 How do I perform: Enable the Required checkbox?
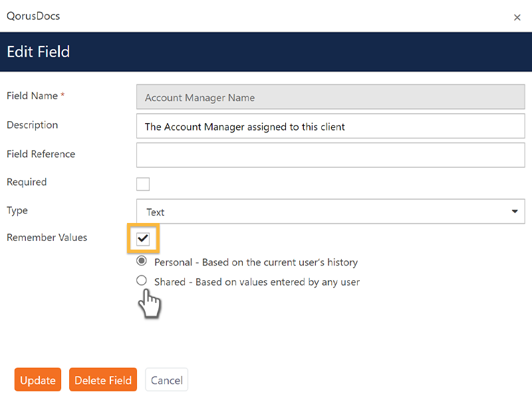click(143, 184)
